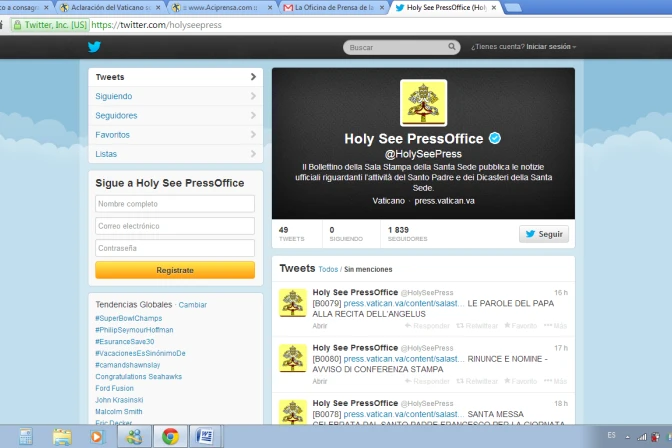Click the verified badge next to profile name
The image size is (672, 448).
pos(494,139)
